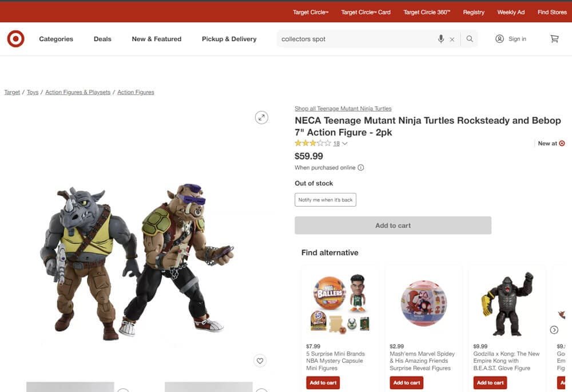Click the Target bullseye logo
Screen dimensions: 572x392
pos(15,38)
